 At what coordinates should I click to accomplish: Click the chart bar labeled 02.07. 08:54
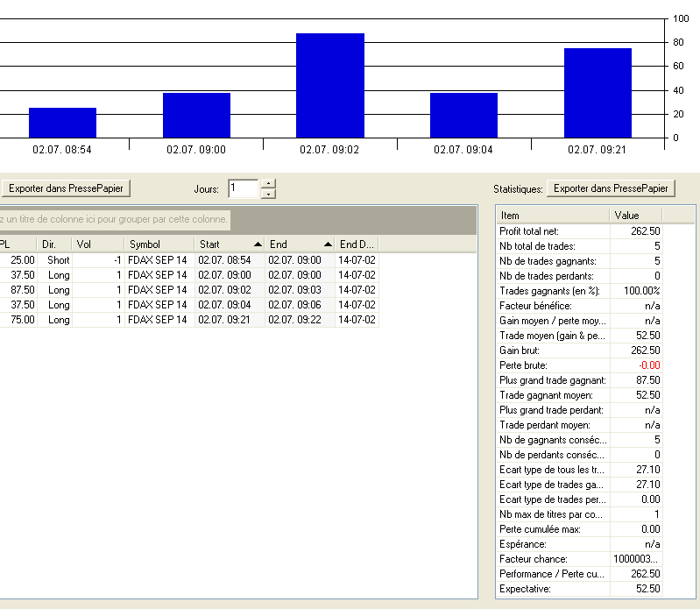[62, 123]
